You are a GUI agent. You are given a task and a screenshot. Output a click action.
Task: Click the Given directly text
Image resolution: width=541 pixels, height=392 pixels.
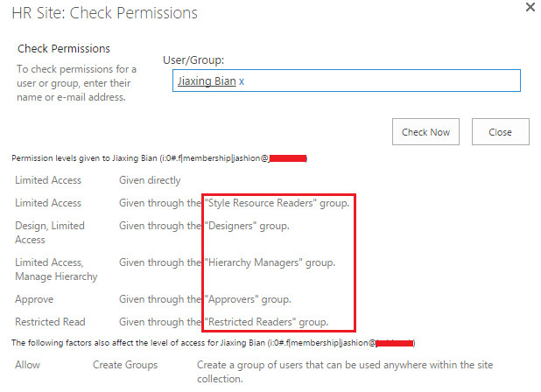(150, 180)
